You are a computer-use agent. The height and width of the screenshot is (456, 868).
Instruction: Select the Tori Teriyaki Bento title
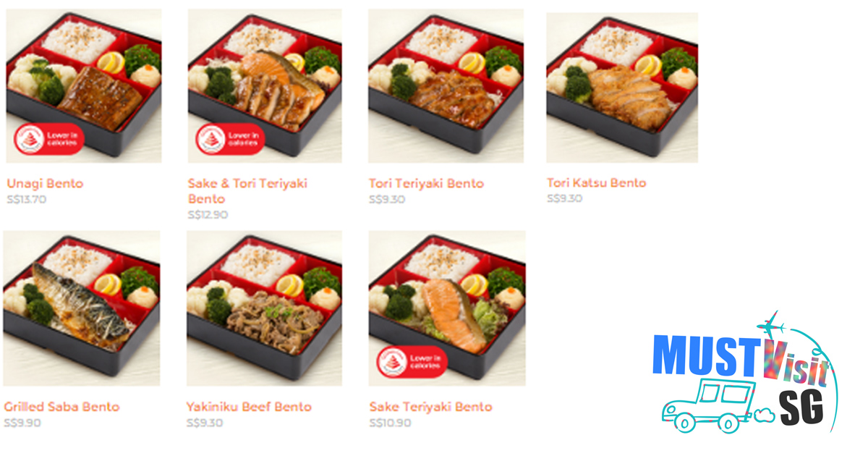click(426, 183)
